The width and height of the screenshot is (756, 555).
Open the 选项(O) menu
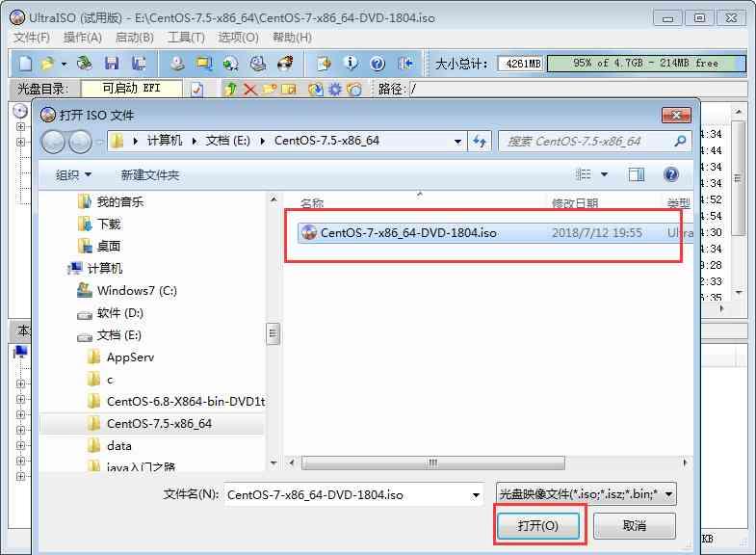coord(238,38)
